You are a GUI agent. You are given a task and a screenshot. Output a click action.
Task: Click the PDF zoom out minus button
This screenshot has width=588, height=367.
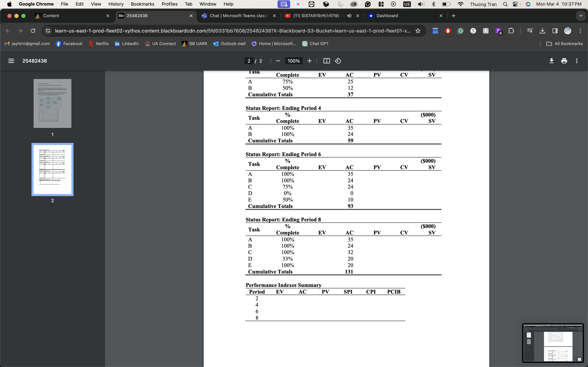click(x=278, y=61)
